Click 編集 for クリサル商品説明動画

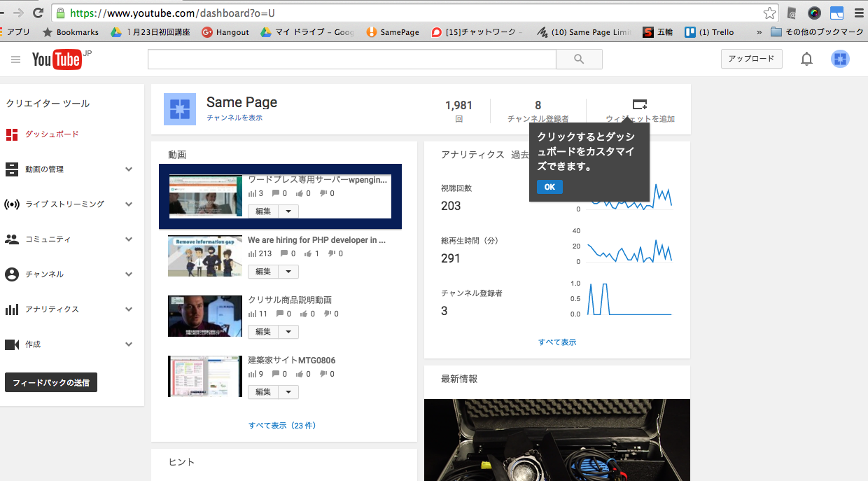click(263, 332)
